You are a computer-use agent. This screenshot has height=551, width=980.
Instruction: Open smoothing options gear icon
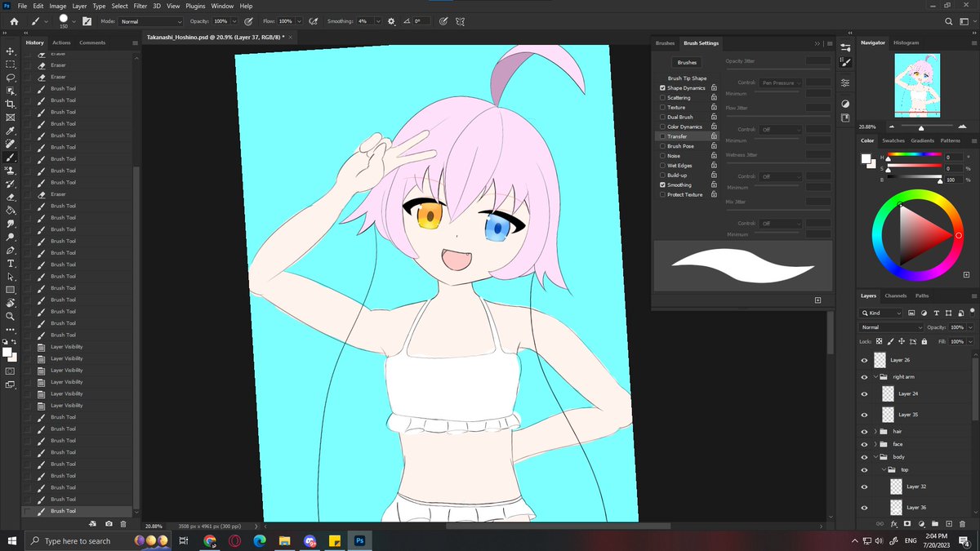click(391, 21)
